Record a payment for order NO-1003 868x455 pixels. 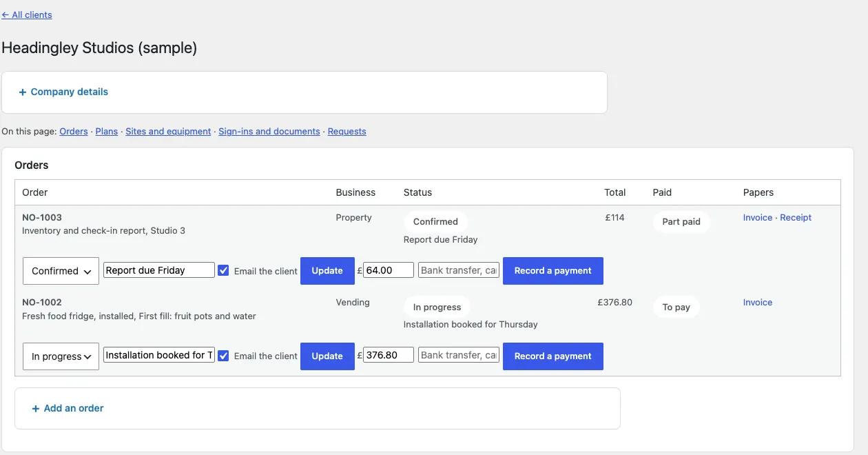553,271
